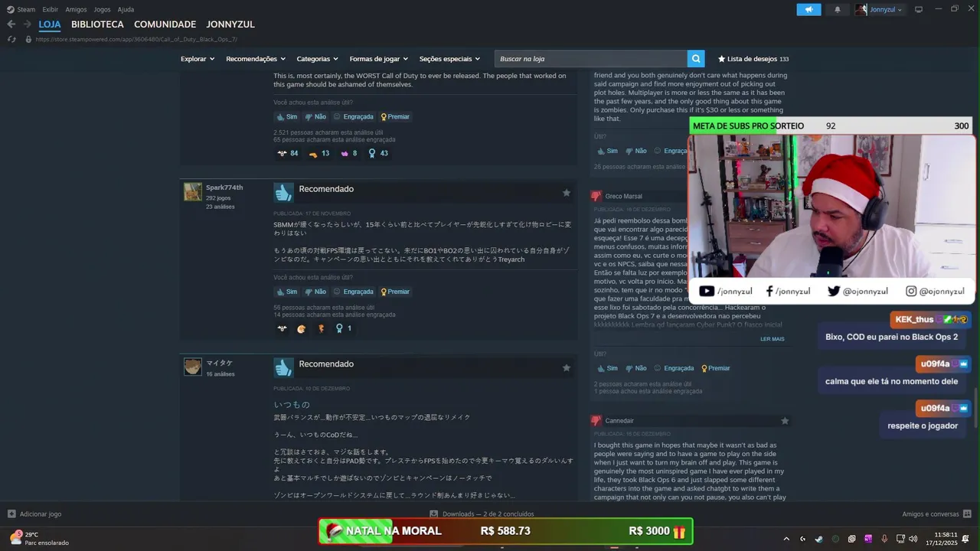Expand the Explorar store menu
The width and height of the screenshot is (980, 551).
pos(198,59)
